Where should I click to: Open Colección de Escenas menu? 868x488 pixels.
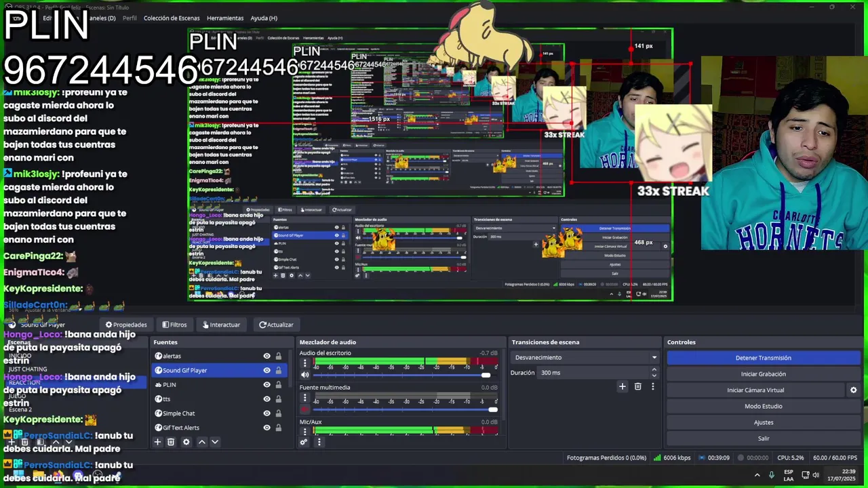pyautogui.click(x=172, y=18)
